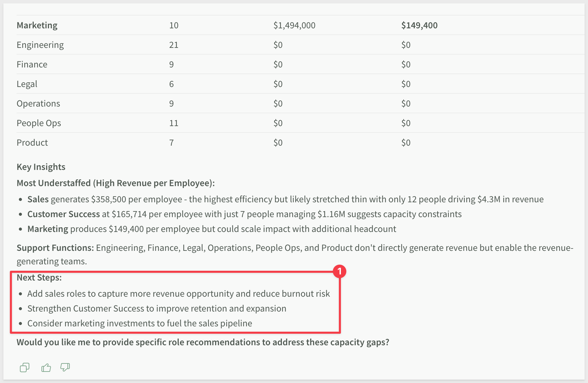The width and height of the screenshot is (588, 383).
Task: Click the 'Would you like me' question text
Action: 203,342
